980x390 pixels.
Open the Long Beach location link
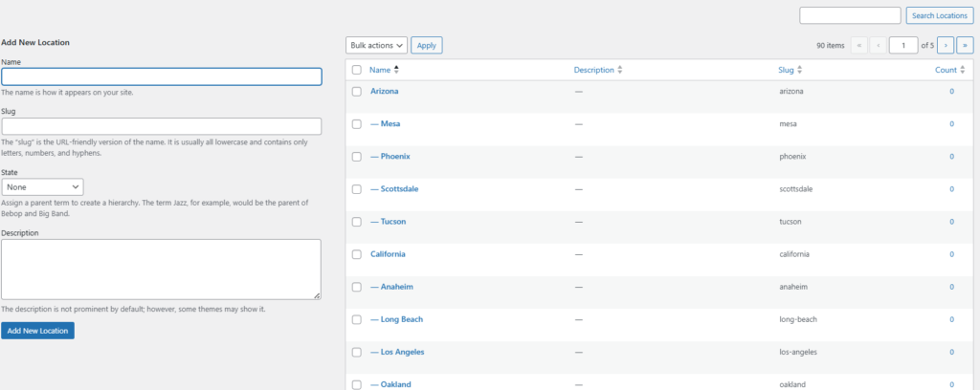point(396,319)
